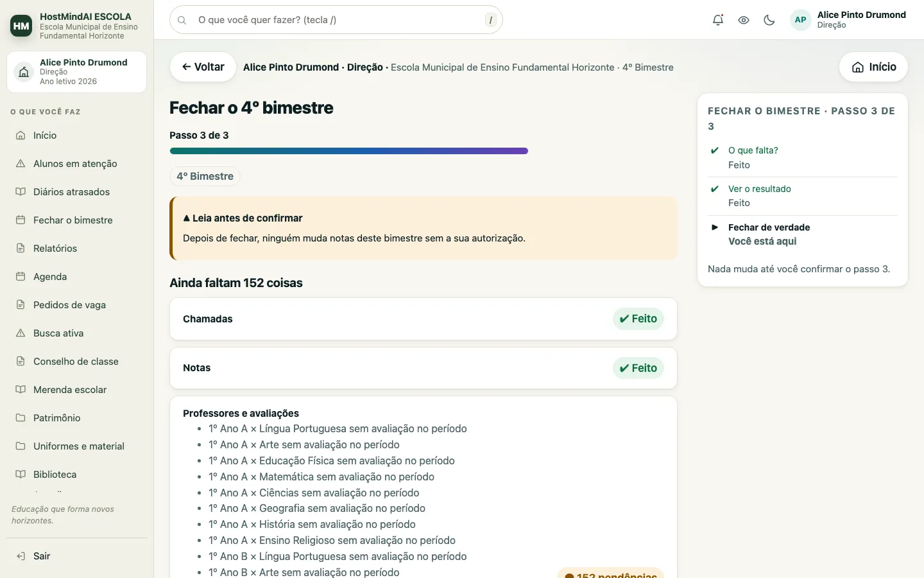The width and height of the screenshot is (924, 578).
Task: Click the 'Leia antes de confirmar' warning heading
Action: coord(243,218)
